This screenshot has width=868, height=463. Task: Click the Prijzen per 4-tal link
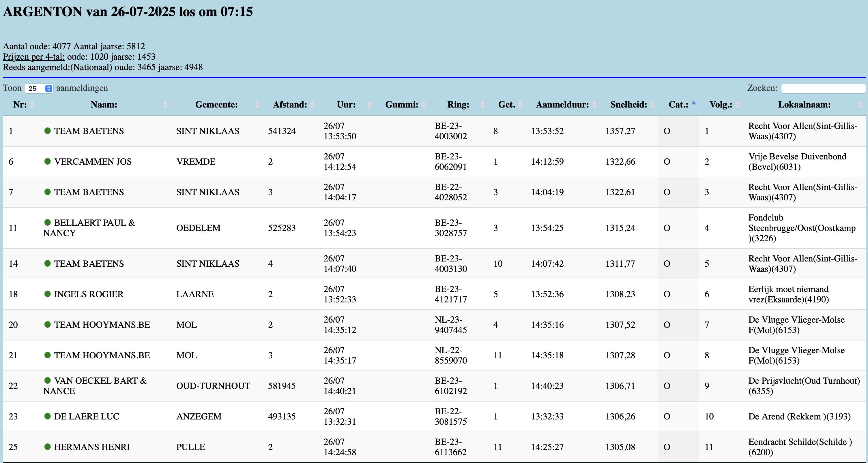(34, 57)
